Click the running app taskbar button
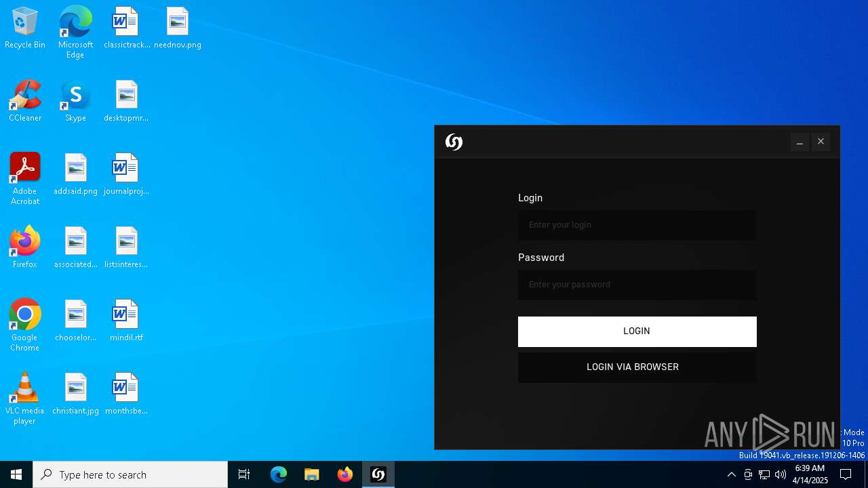 coord(378,474)
